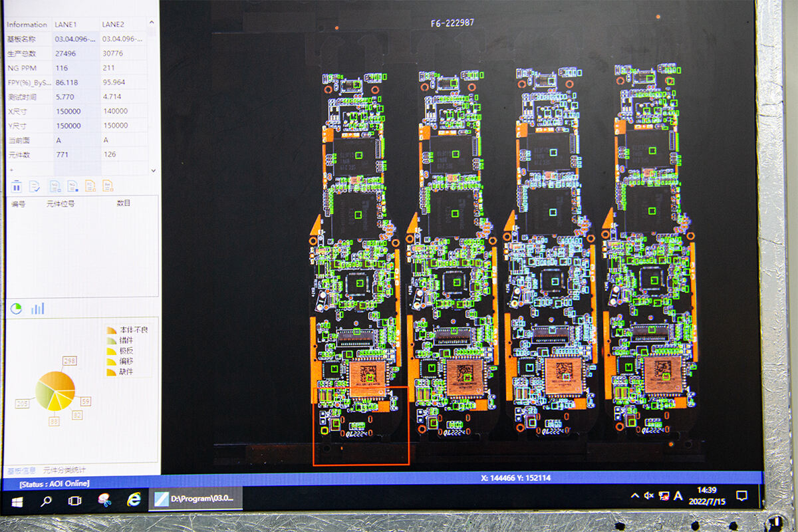
Task: Click the 本体不良 legend swatch
Action: coord(111,330)
